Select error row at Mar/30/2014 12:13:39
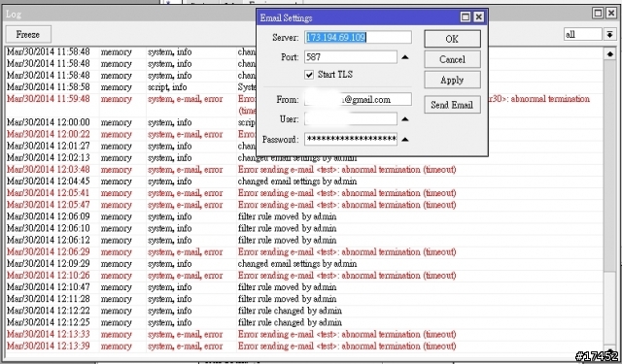 pyautogui.click(x=304, y=346)
